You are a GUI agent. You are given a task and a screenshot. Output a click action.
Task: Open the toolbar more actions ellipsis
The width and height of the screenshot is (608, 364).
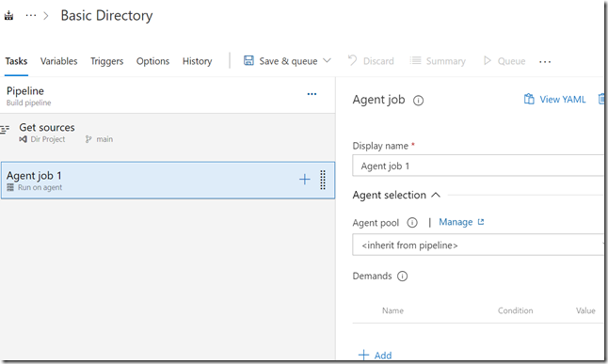click(545, 62)
